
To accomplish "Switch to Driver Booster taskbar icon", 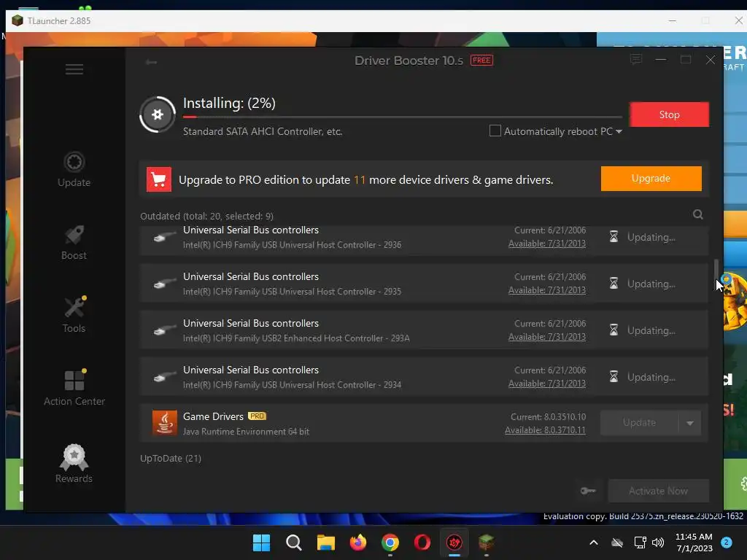I will click(x=454, y=542).
